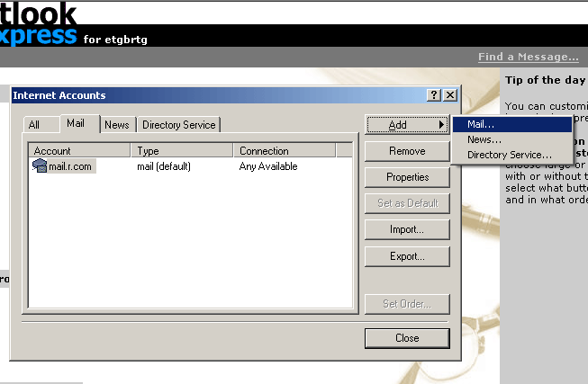This screenshot has width=588, height=384.
Task: Open the Find a Message... link
Action: pos(529,57)
